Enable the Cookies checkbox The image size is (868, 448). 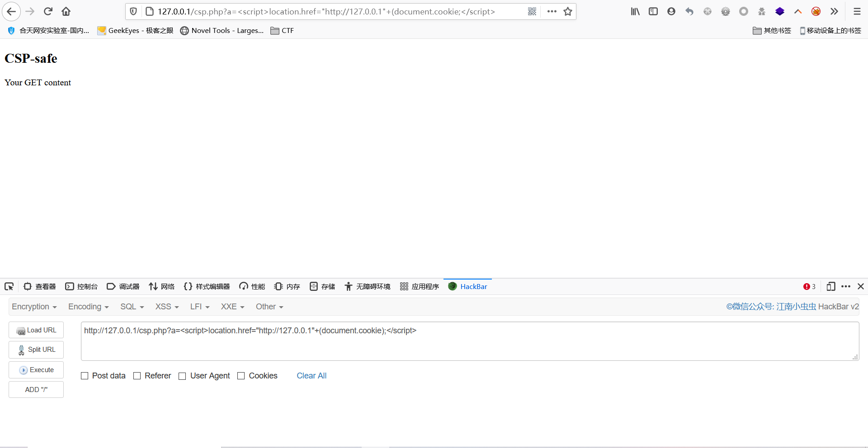[241, 376]
